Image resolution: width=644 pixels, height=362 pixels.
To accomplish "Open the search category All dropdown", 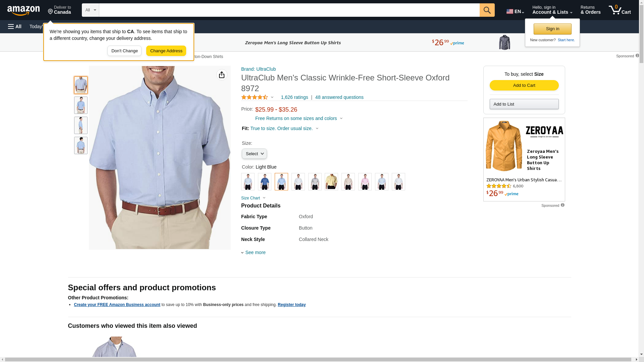I will (91, 10).
